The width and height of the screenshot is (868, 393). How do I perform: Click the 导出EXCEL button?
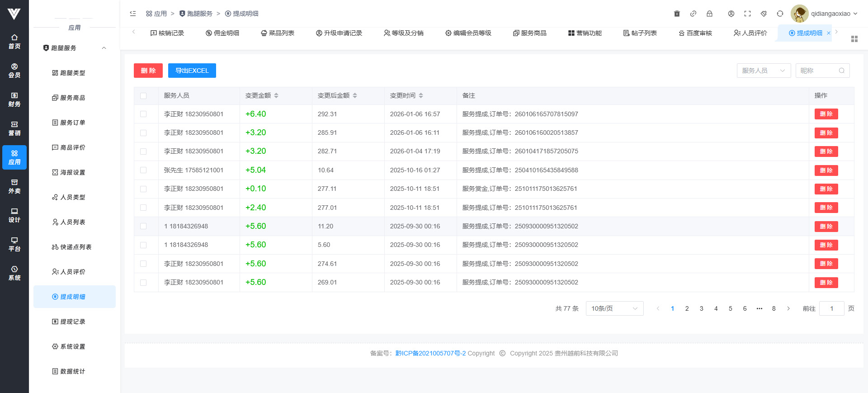point(192,71)
